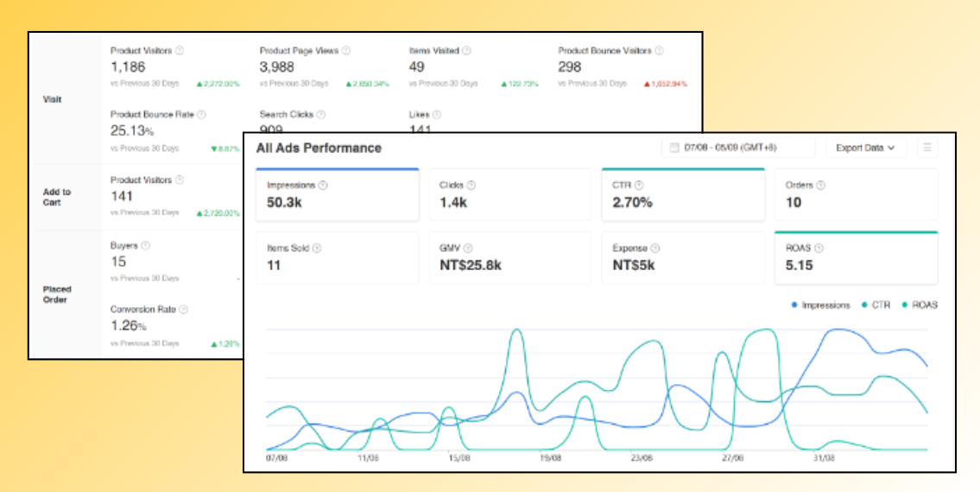Select the Orders metric card

click(x=855, y=194)
